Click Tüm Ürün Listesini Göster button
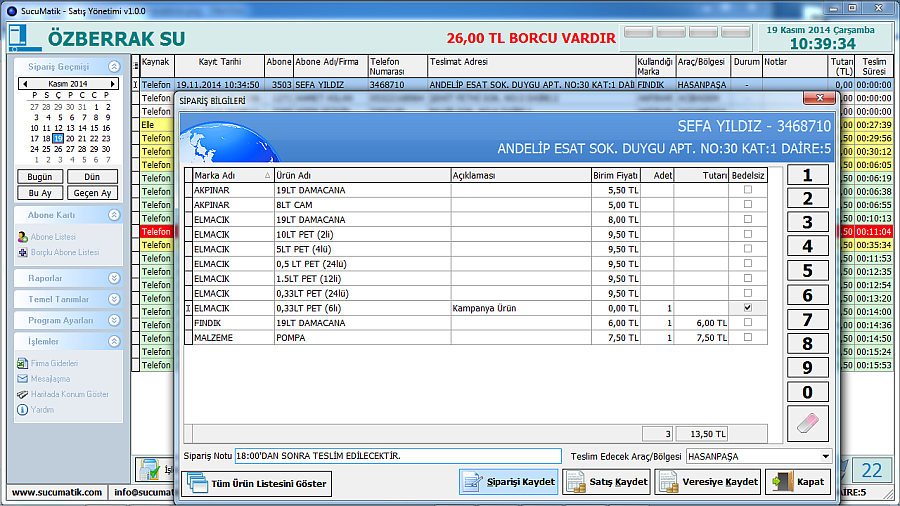Image resolution: width=900 pixels, height=506 pixels. click(x=257, y=484)
